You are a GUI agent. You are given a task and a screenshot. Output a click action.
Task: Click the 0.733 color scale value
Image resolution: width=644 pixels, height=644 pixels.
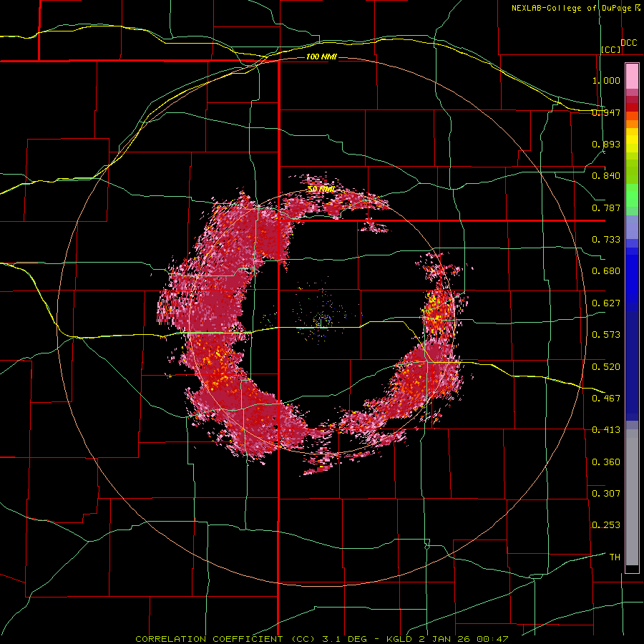point(606,240)
